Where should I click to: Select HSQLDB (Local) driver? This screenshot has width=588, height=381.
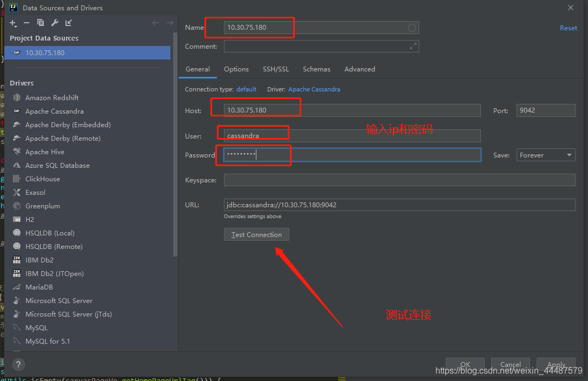tap(50, 233)
